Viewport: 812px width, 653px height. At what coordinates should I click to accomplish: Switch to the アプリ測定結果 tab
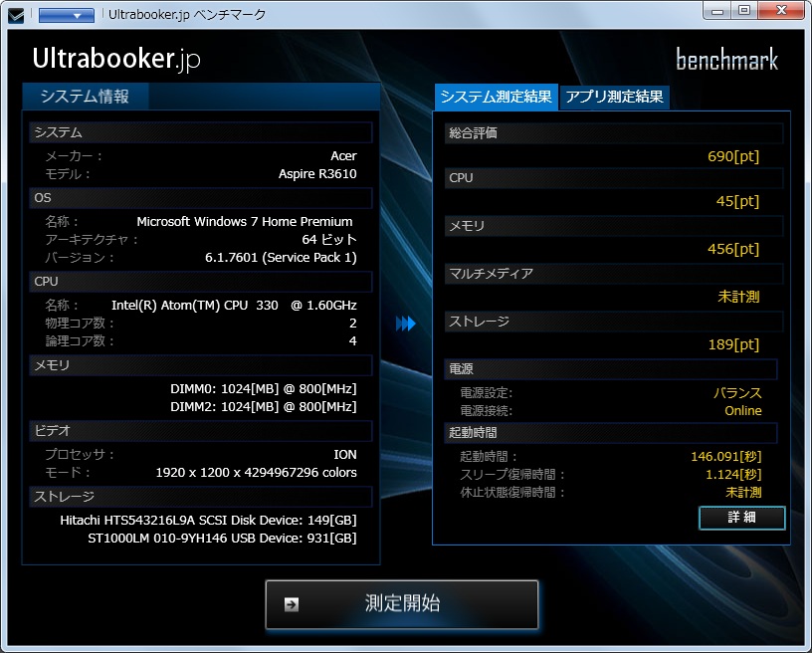pyautogui.click(x=615, y=98)
